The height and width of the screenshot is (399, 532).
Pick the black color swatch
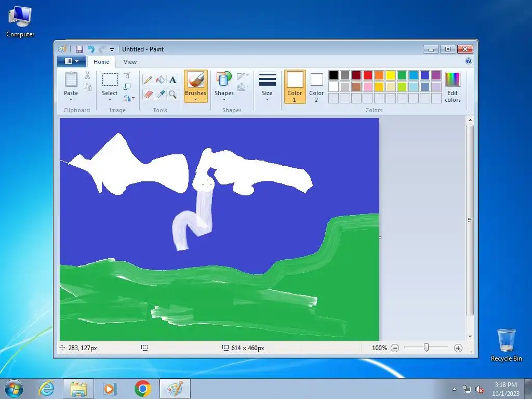click(334, 75)
